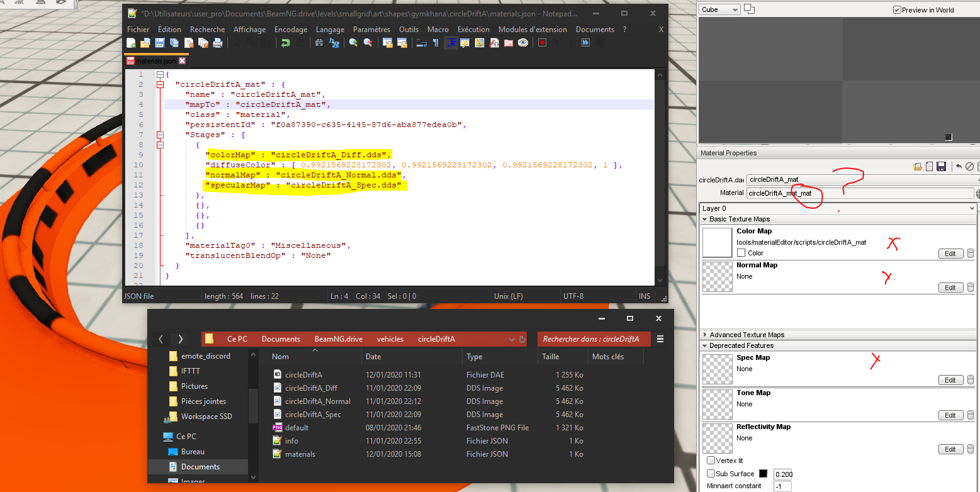Image resolution: width=980 pixels, height=492 pixels.
Task: Click the Zoom In magnifier icon
Action: point(354,43)
